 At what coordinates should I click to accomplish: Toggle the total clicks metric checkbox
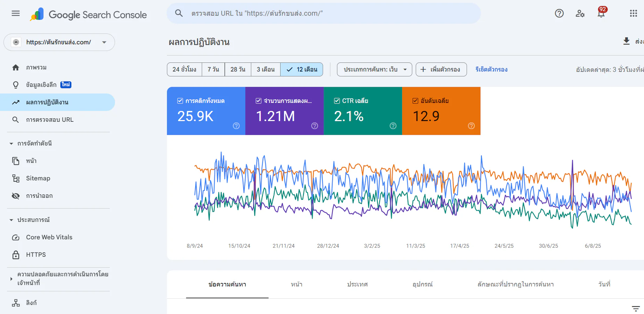(x=180, y=101)
